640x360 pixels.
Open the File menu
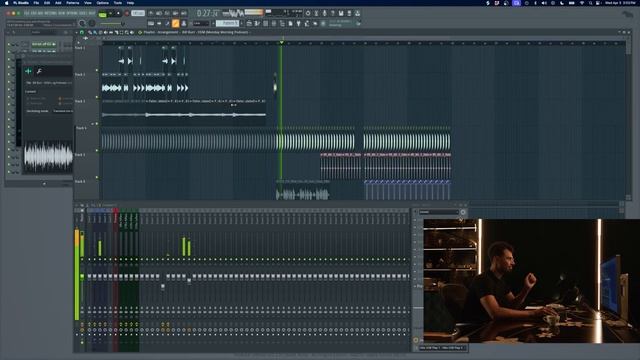(36, 2)
